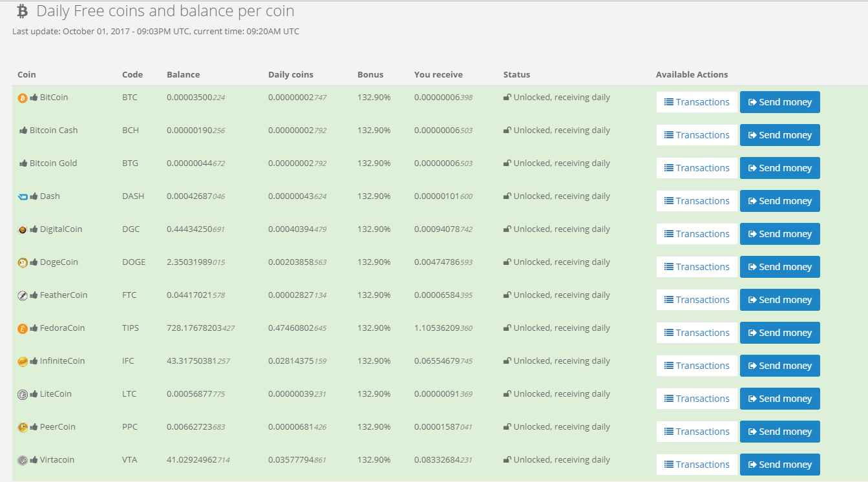Send money from DigitalCoin balance

coord(780,234)
